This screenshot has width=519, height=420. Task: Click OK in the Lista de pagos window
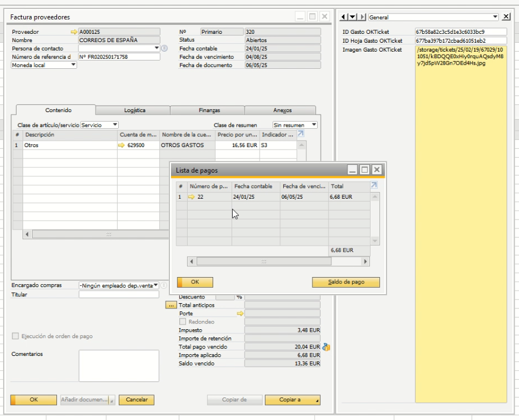(x=195, y=282)
